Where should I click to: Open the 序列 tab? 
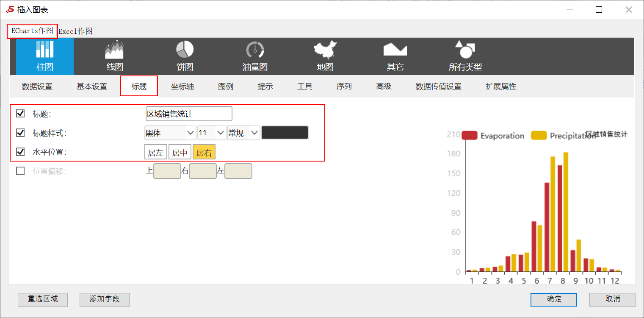click(x=344, y=86)
